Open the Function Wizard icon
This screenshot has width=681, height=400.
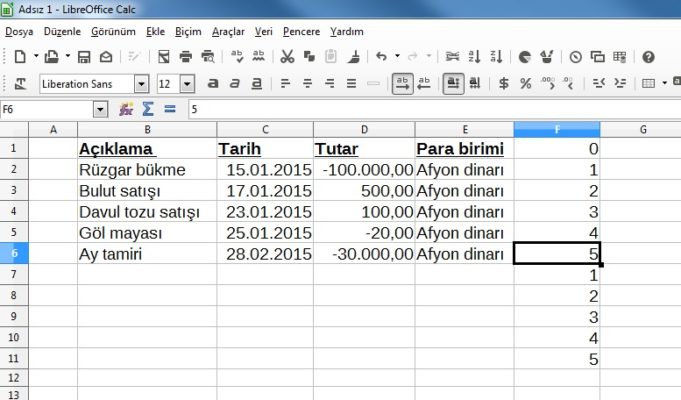click(x=126, y=108)
